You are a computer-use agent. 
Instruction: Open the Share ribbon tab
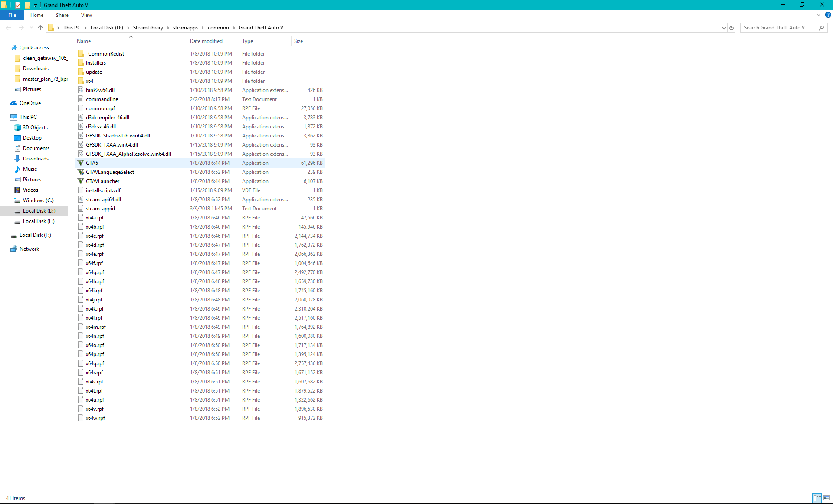[62, 15]
